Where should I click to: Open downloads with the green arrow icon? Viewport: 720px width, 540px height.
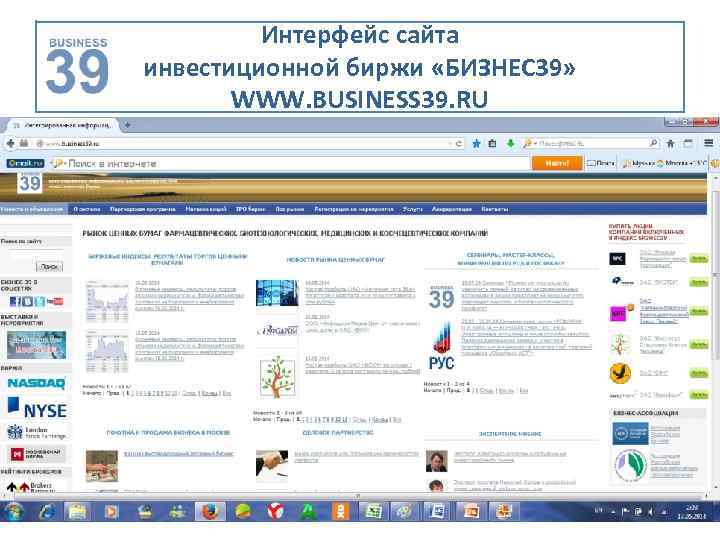pyautogui.click(x=510, y=144)
